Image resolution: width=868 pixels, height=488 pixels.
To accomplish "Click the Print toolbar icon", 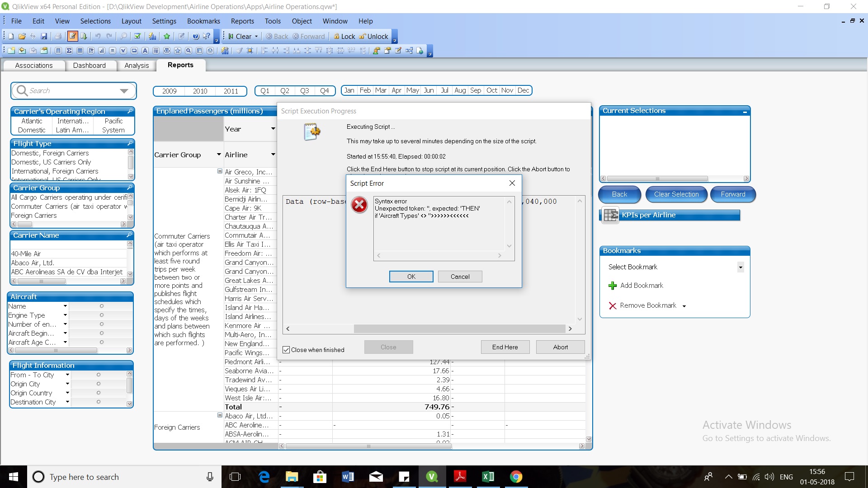I will pyautogui.click(x=58, y=37).
